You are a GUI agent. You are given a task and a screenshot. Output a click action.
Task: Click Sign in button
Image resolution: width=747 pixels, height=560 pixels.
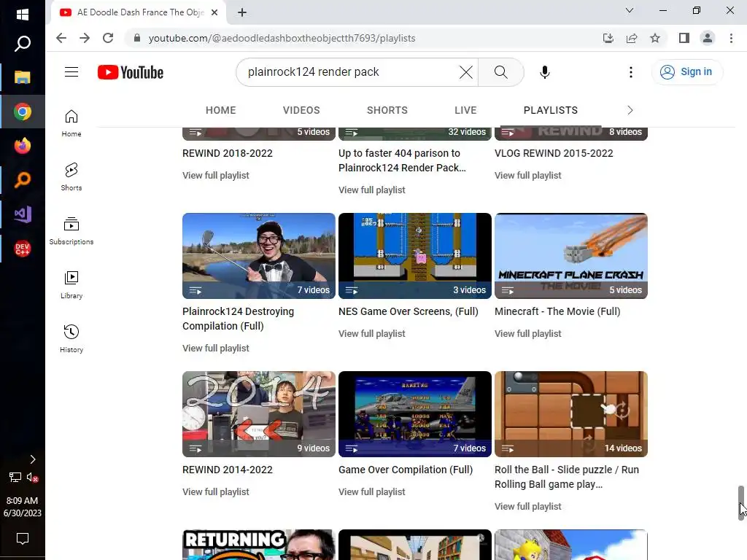pos(686,72)
